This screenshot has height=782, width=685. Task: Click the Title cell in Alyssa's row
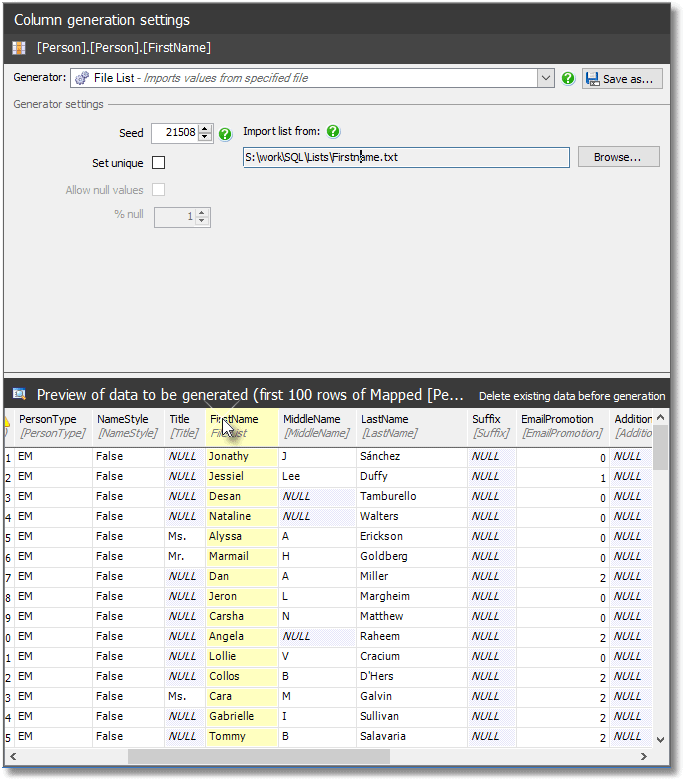(x=185, y=536)
